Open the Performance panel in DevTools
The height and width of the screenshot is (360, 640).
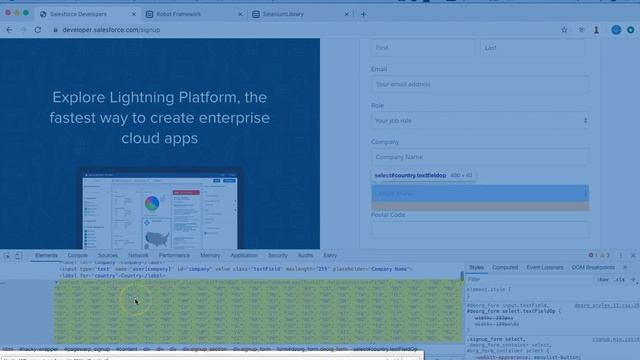coord(174,256)
